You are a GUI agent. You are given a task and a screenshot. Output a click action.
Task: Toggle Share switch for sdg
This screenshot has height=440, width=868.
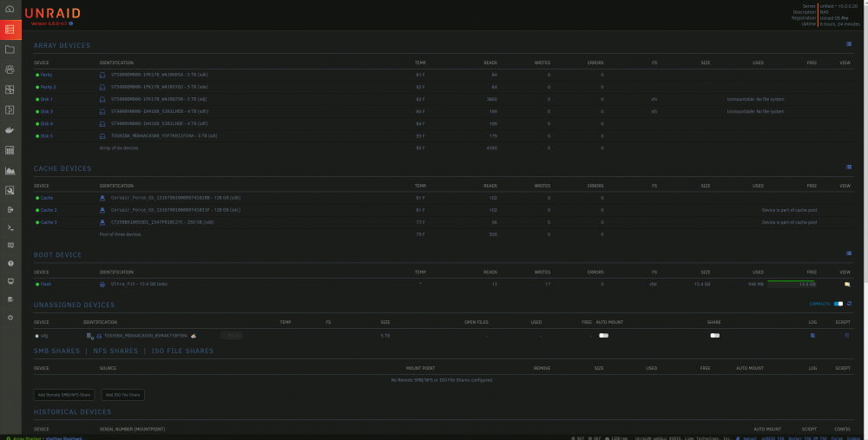714,335
